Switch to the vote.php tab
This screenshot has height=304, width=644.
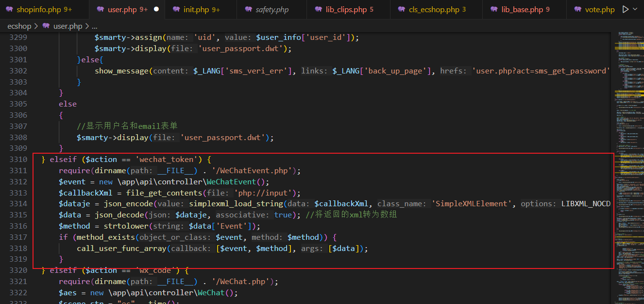click(x=600, y=10)
